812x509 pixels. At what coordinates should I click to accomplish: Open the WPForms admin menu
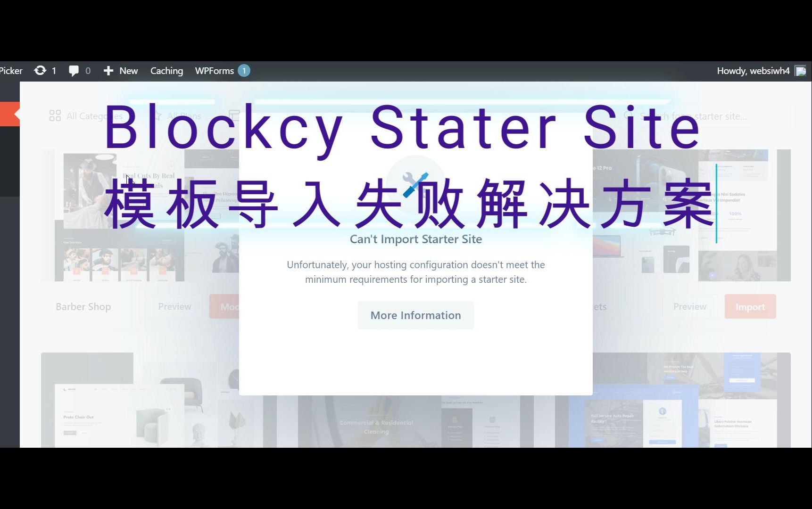(215, 71)
